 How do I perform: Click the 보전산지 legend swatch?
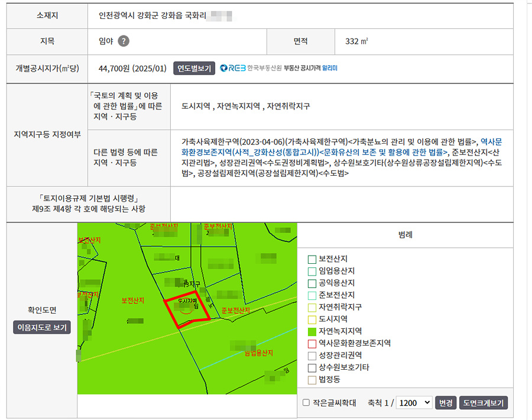coord(312,259)
